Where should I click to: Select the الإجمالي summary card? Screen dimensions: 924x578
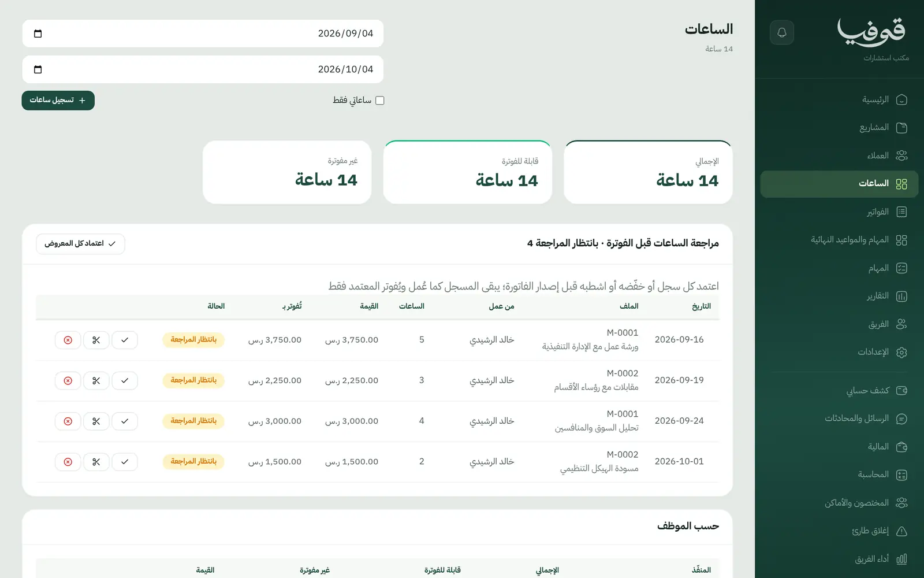coord(648,172)
